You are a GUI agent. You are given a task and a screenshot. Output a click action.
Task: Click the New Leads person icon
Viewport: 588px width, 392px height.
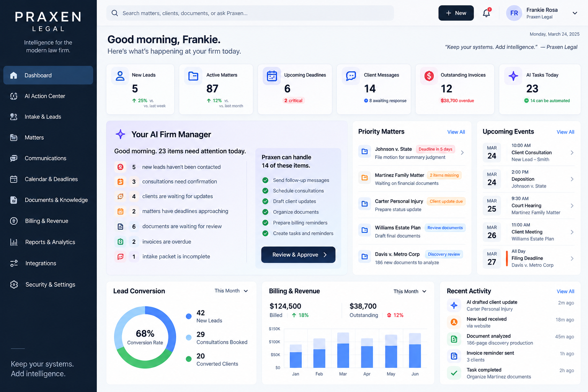click(120, 76)
